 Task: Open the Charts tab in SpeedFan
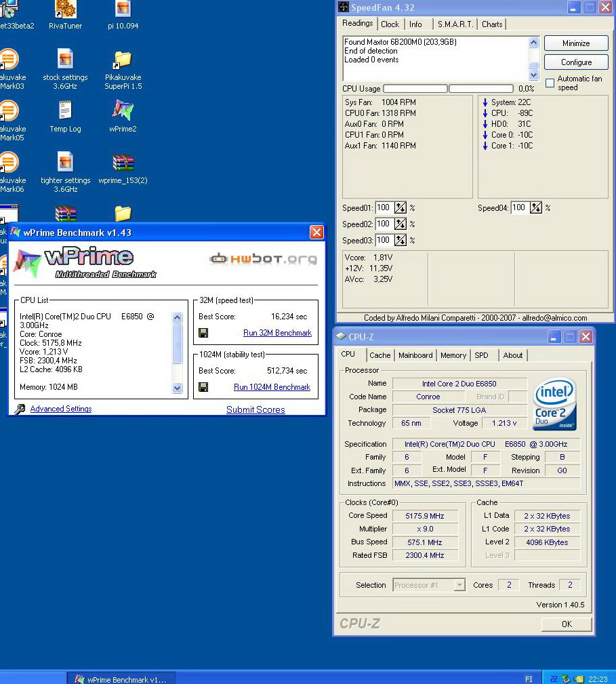492,24
